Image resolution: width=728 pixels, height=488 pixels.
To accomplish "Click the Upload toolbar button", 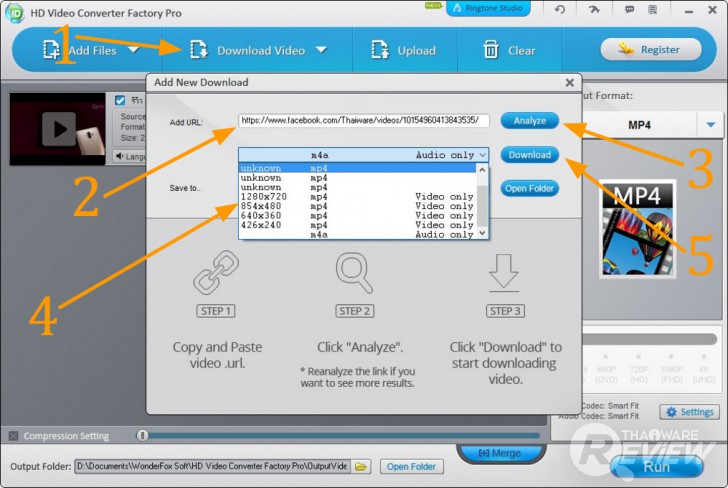I will point(404,50).
